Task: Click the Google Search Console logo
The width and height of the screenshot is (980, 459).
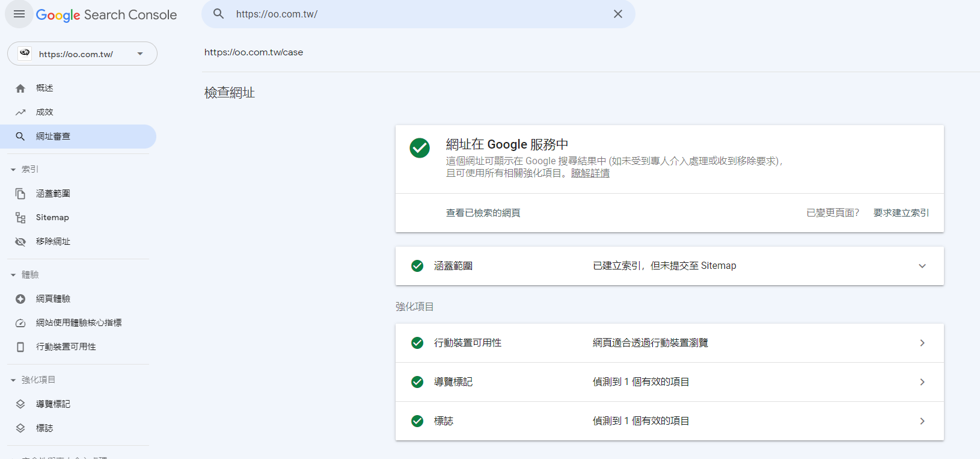Action: [106, 15]
